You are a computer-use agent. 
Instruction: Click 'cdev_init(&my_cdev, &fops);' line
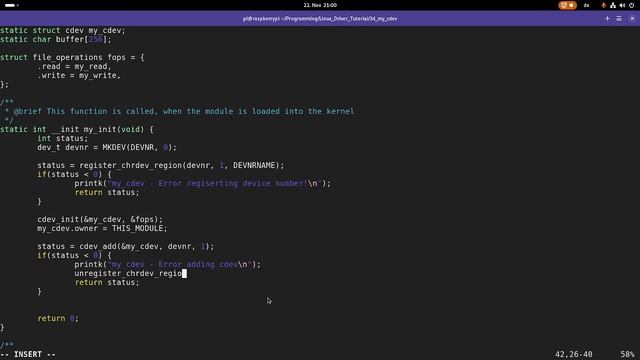[x=100, y=219]
